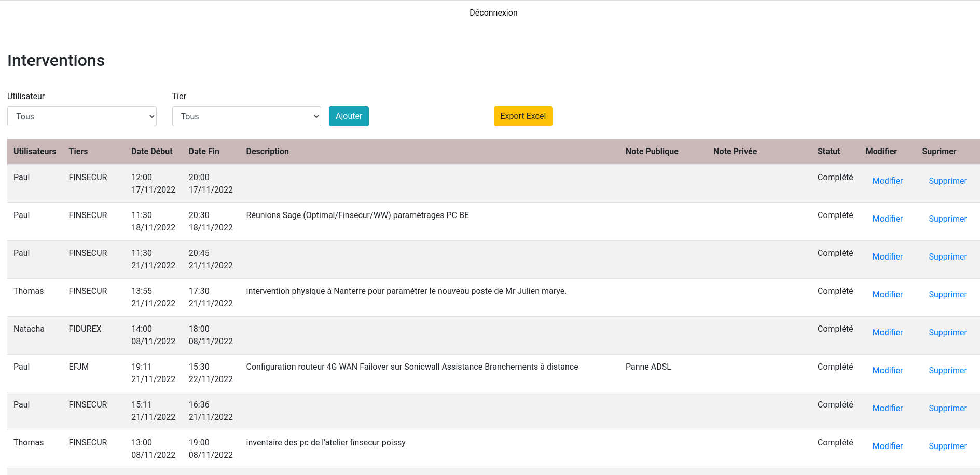Screen dimensions: 980x475
Task: Click the Note Publique column header
Action: point(652,151)
